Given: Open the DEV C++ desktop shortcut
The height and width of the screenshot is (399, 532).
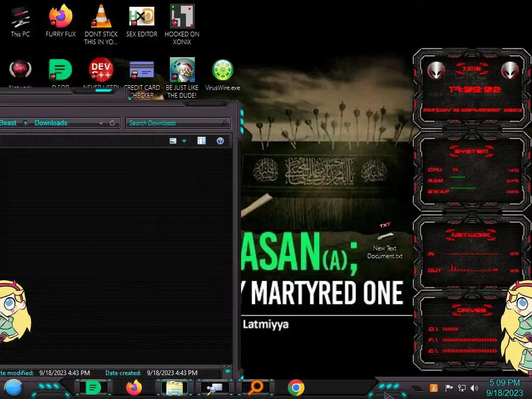Looking at the screenshot, I should point(101,71).
